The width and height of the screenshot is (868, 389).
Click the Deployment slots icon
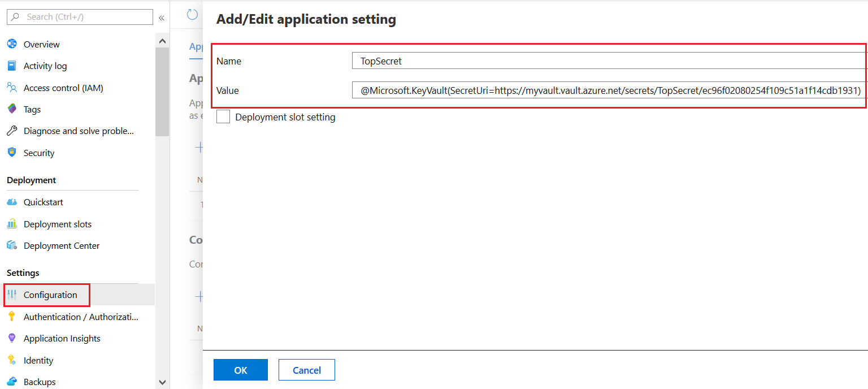(x=12, y=224)
